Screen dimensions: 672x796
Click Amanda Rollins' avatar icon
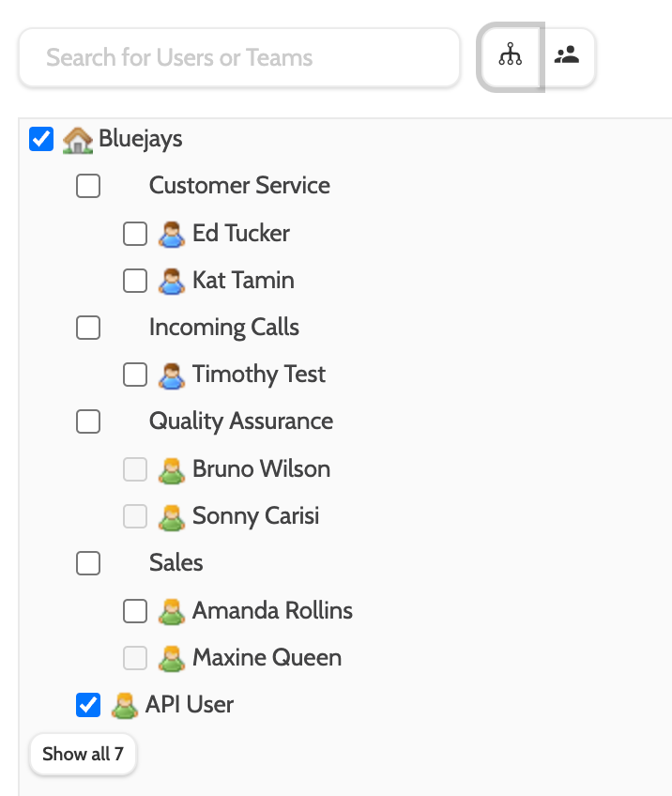(x=172, y=611)
